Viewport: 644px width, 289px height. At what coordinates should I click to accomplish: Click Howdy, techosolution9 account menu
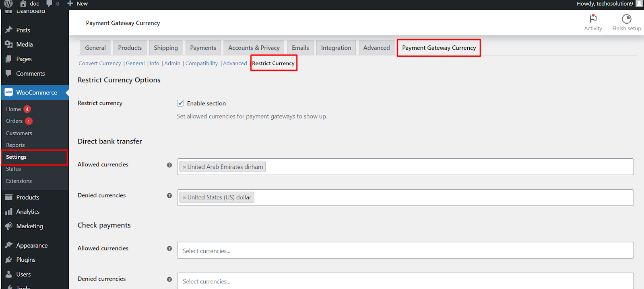coord(605,4)
